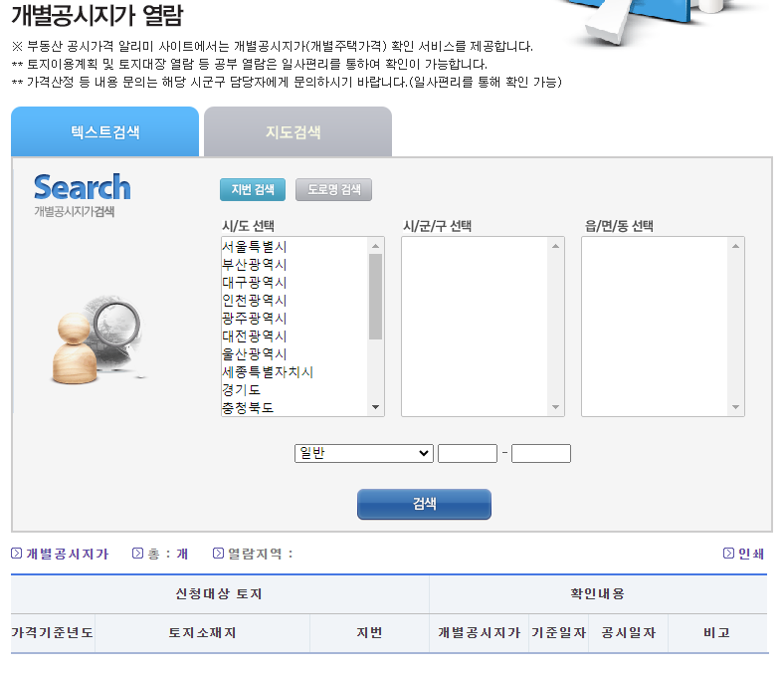784x673 pixels.
Task: Click the 지번 column header
Action: coord(369,633)
